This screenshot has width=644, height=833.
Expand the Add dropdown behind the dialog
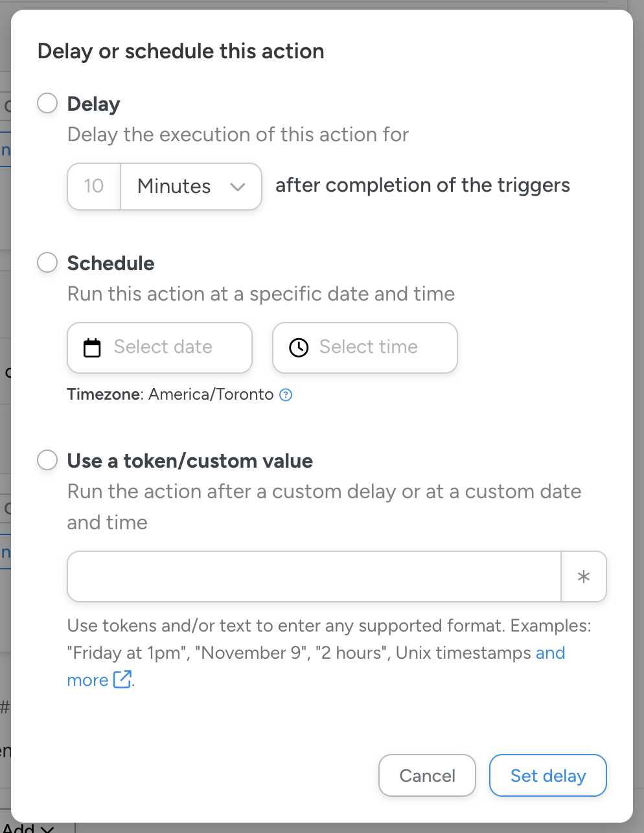(x=29, y=827)
